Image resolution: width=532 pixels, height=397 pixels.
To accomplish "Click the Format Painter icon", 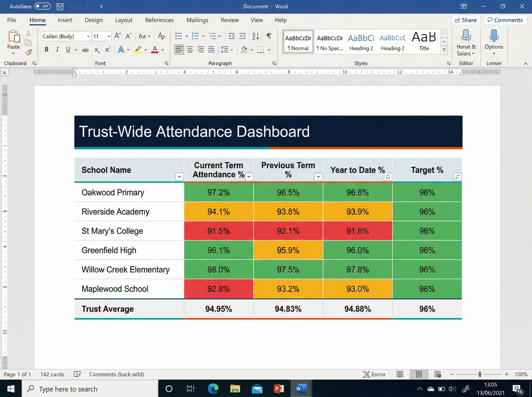I will pos(29,52).
